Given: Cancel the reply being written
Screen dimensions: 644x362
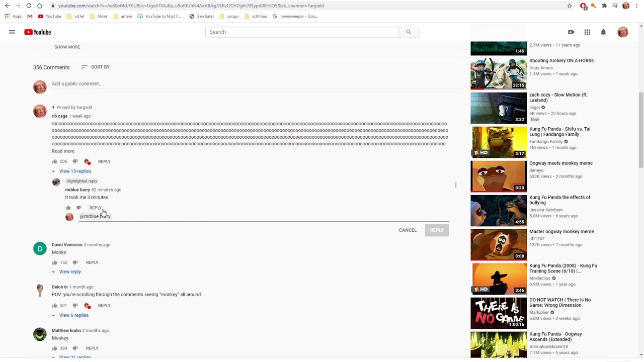Looking at the screenshot, I should [x=408, y=230].
